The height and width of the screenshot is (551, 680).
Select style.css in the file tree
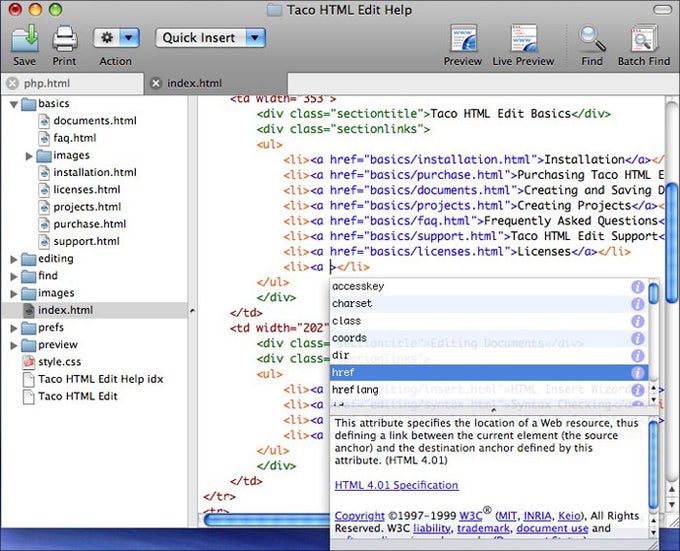pos(59,362)
